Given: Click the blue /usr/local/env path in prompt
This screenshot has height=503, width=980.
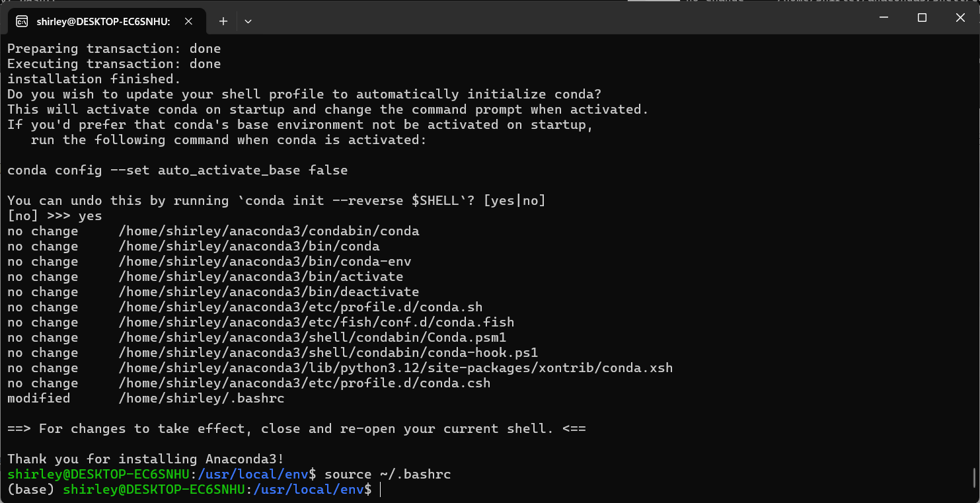Looking at the screenshot, I should pos(309,489).
